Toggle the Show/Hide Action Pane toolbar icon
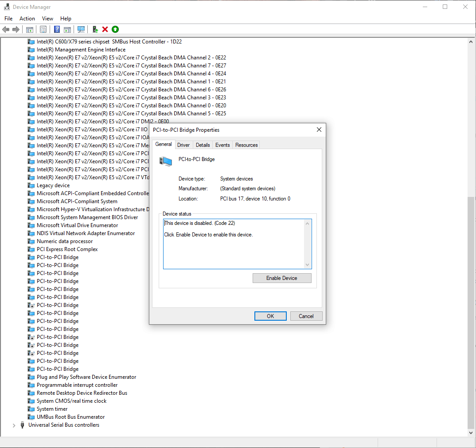The height and width of the screenshot is (448, 476). [x=67, y=29]
